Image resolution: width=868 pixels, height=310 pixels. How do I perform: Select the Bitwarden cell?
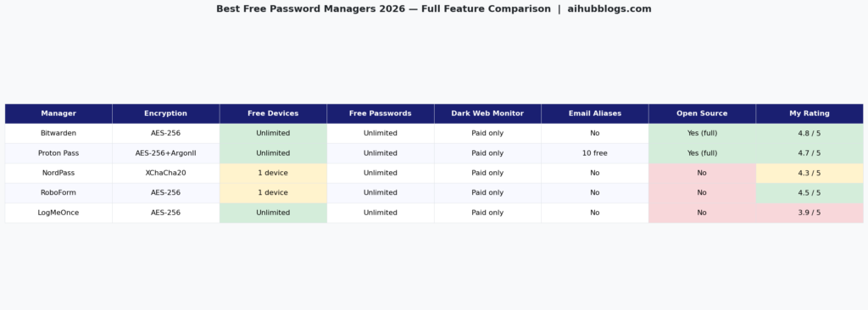point(58,134)
